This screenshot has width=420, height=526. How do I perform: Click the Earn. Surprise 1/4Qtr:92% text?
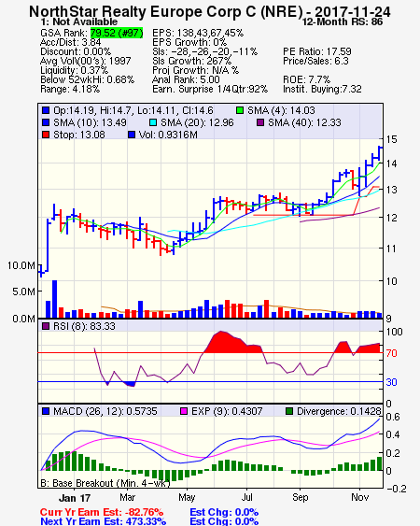click(x=210, y=90)
